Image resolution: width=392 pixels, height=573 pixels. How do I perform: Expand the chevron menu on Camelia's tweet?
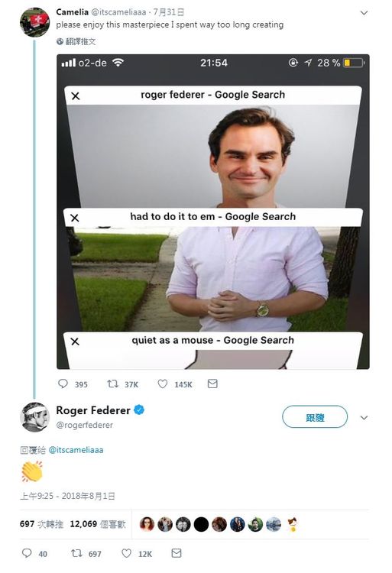coord(364,13)
